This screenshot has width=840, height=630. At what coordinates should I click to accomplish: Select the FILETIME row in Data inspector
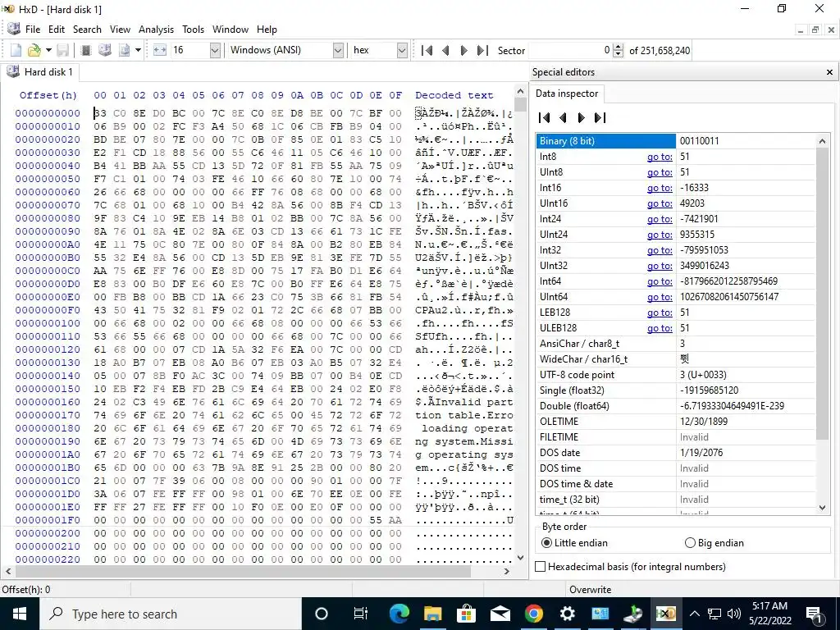(x=676, y=437)
